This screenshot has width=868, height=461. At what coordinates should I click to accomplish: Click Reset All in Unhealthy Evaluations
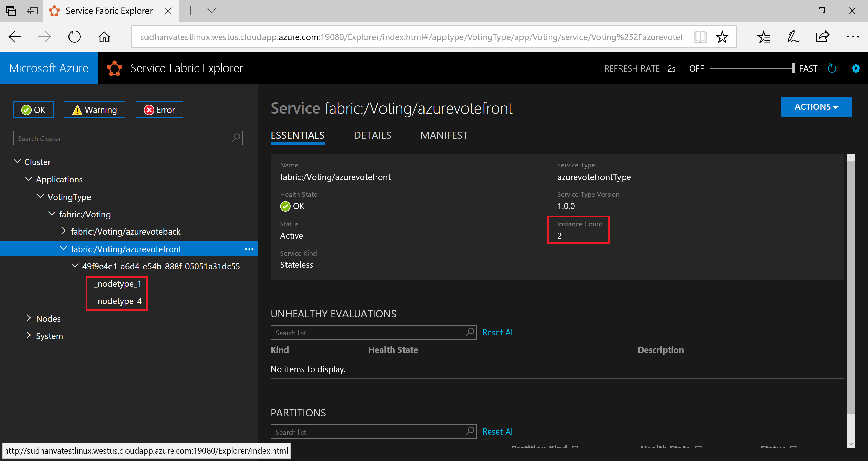click(497, 332)
